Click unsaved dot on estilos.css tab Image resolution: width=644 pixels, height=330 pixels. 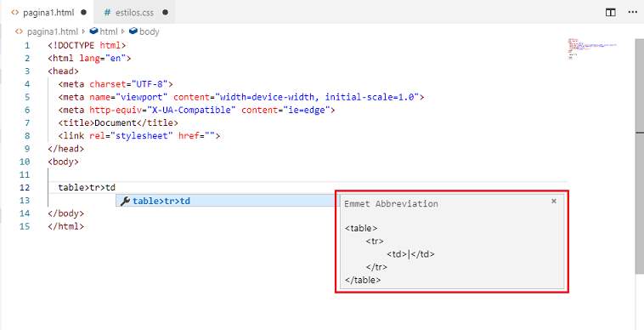(165, 12)
